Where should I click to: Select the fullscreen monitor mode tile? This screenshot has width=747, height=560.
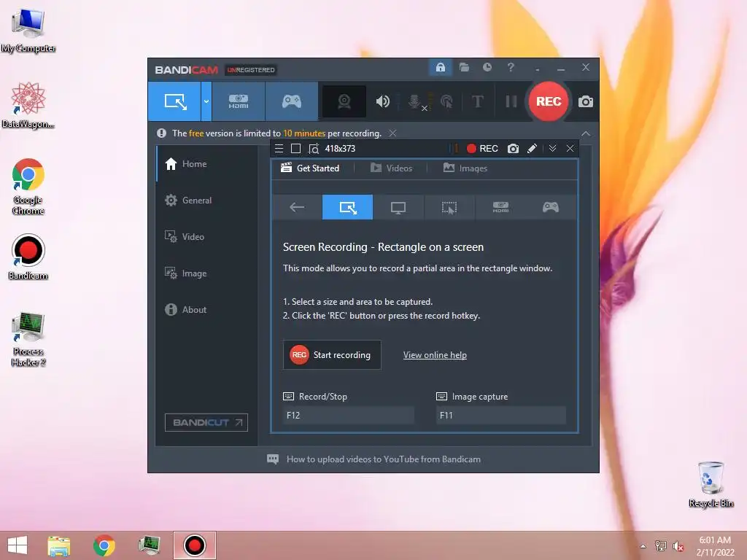click(x=398, y=207)
